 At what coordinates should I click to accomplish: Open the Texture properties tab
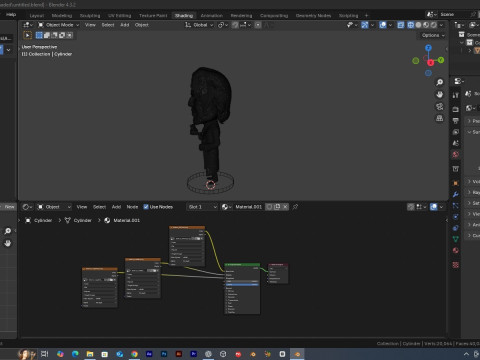456,265
